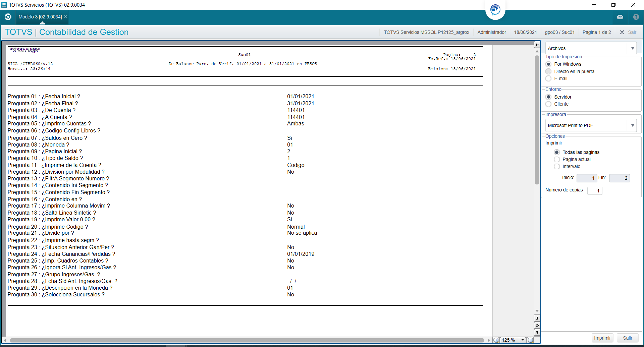The height and width of the screenshot is (347, 644).
Task: Click the TOTVS Servicios app icon in title bar
Action: pos(4,5)
